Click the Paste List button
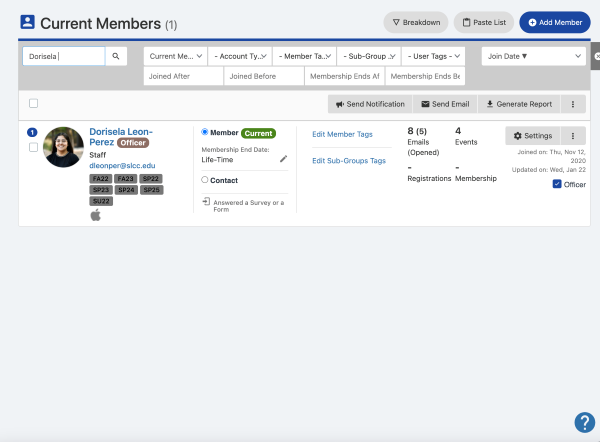600x442 pixels. 484,22
